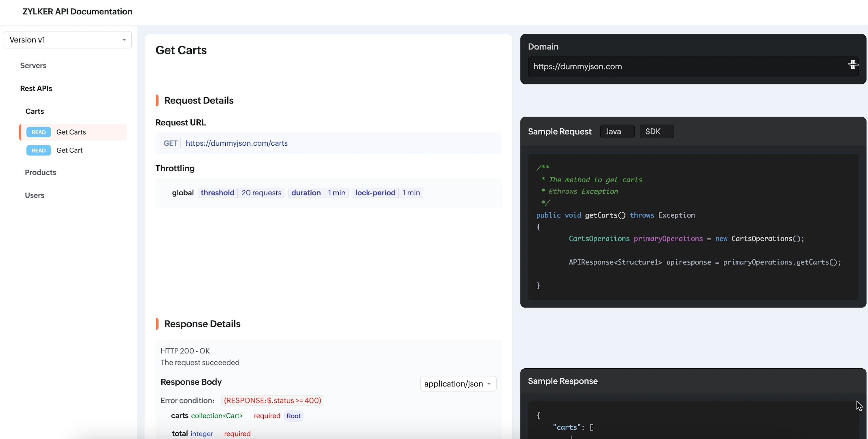
Task: Click the Version v1 dropdown arrow
Action: pyautogui.click(x=124, y=40)
